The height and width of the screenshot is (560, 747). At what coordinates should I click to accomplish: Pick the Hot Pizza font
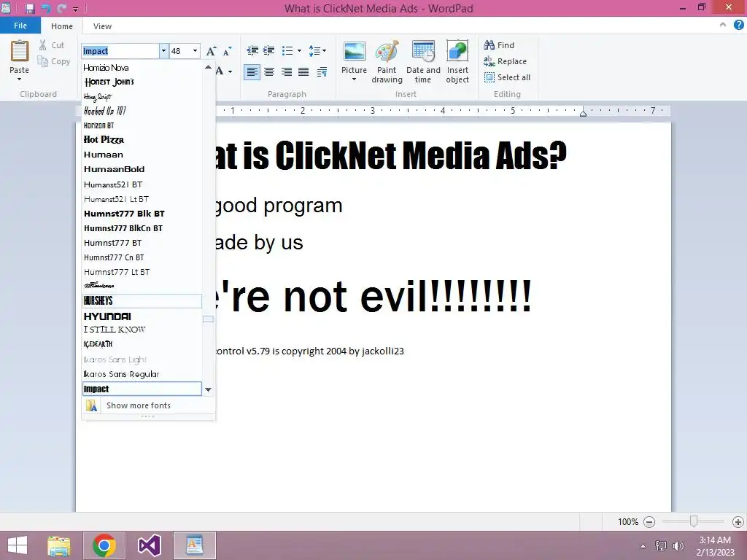[x=142, y=139]
